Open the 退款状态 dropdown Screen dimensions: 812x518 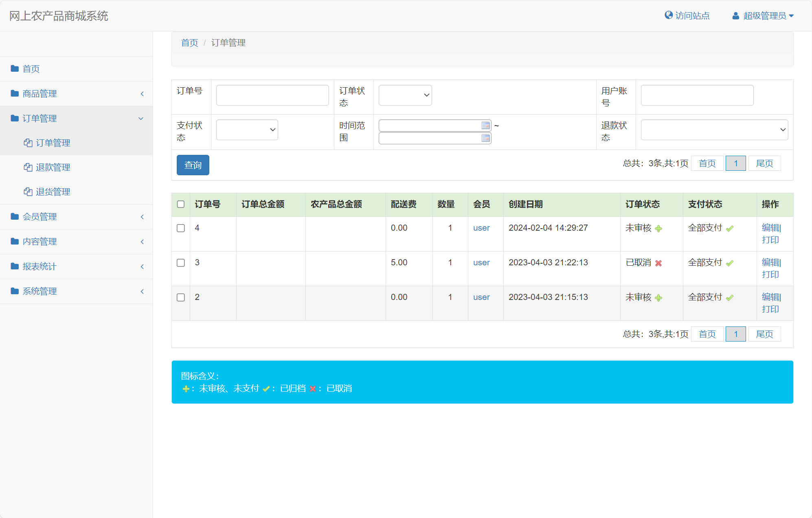[714, 130]
